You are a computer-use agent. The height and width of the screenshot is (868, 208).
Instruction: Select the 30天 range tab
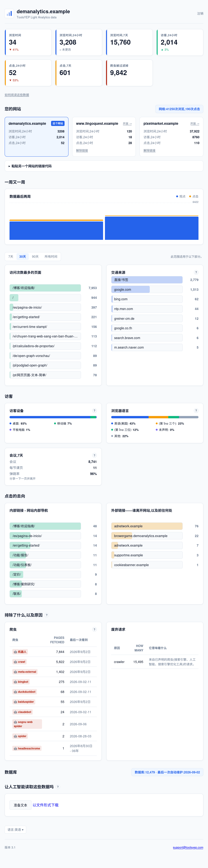[x=23, y=256]
